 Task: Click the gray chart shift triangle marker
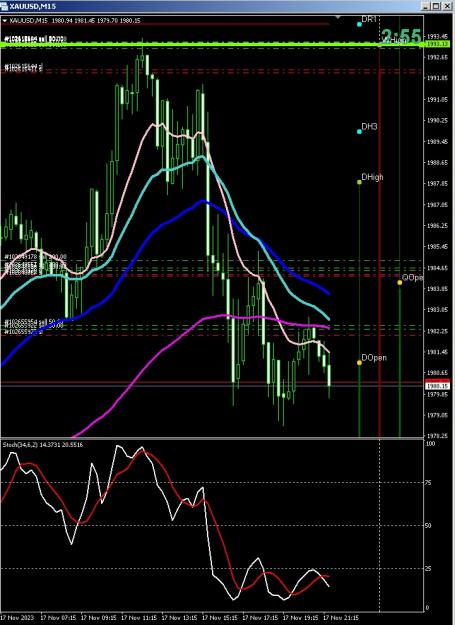[x=338, y=18]
